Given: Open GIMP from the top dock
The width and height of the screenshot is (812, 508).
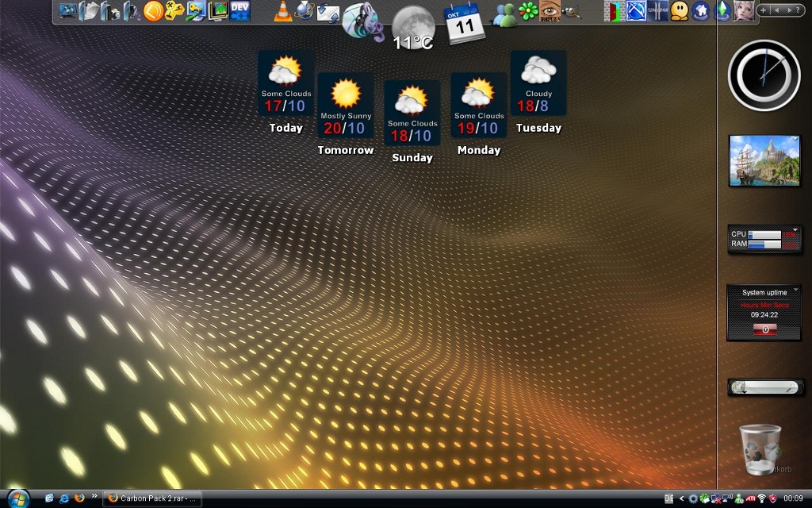Looking at the screenshot, I should pos(571,11).
